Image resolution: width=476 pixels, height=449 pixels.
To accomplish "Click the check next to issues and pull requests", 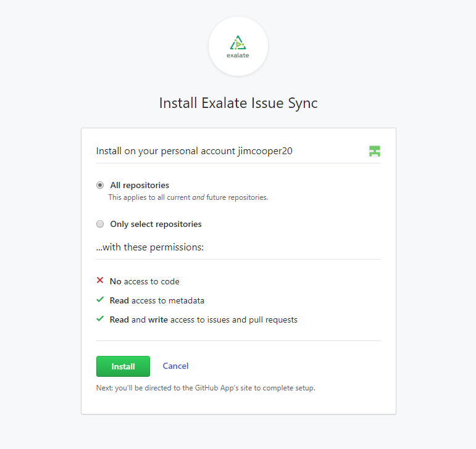I will (100, 319).
